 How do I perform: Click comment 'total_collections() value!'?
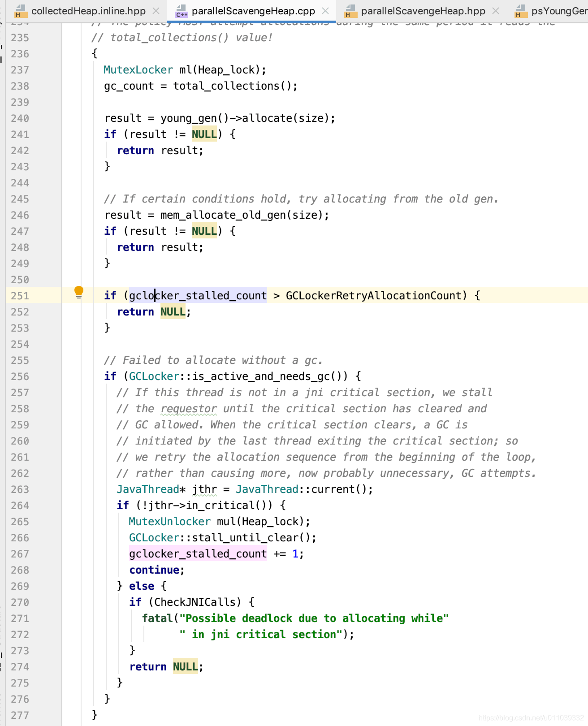[182, 38]
